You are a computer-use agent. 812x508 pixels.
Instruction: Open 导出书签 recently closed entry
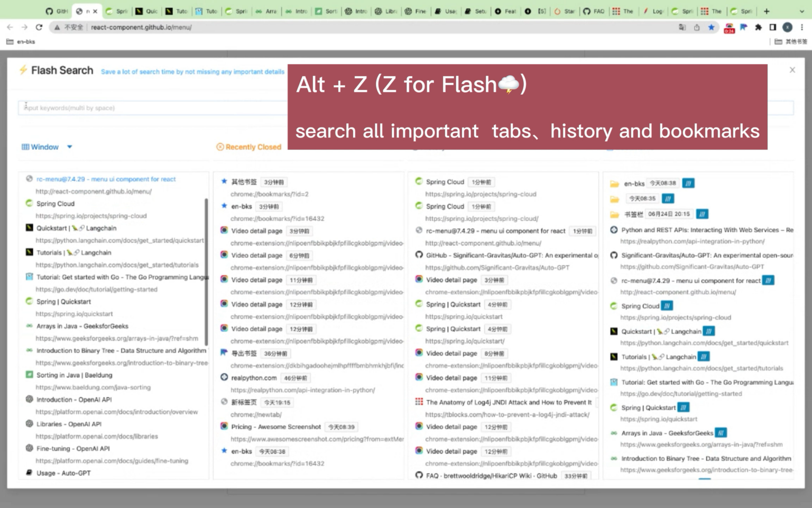(x=244, y=353)
